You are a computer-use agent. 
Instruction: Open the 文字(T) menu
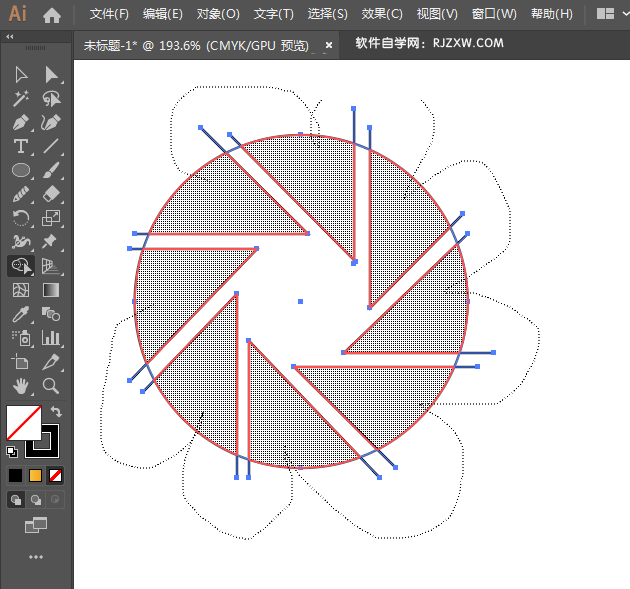(274, 14)
